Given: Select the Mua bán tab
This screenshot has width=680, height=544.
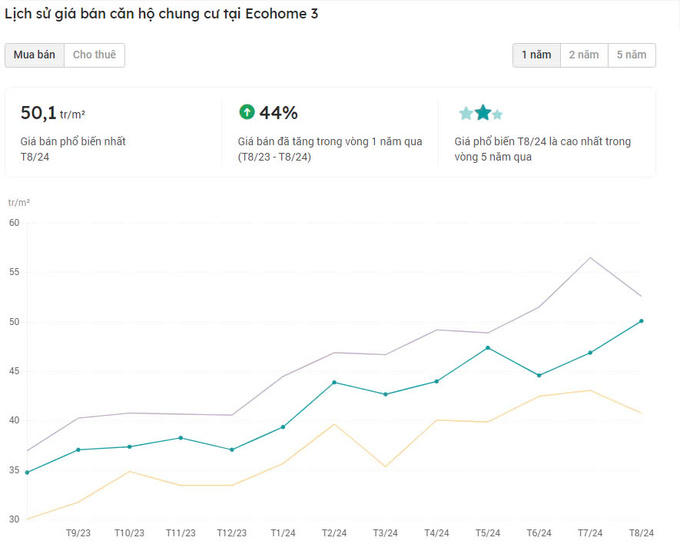Looking at the screenshot, I should click(34, 55).
